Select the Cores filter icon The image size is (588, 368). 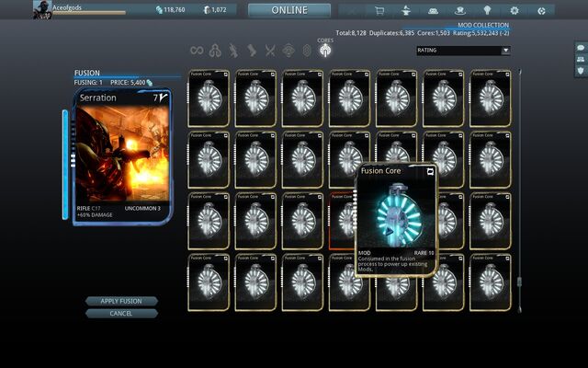tap(325, 51)
